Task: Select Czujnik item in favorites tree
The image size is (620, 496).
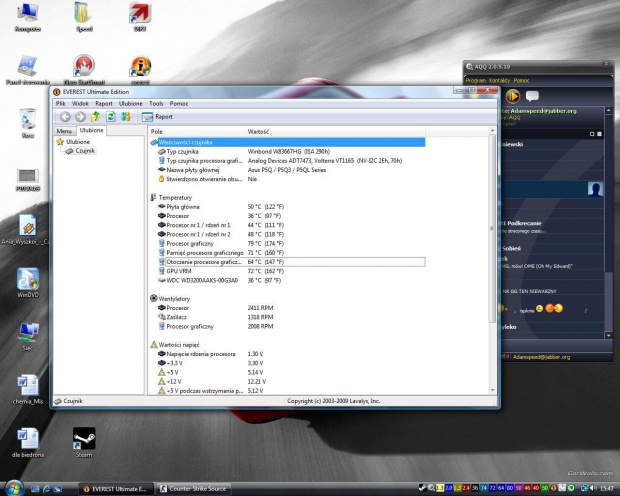Action: pyautogui.click(x=80, y=151)
